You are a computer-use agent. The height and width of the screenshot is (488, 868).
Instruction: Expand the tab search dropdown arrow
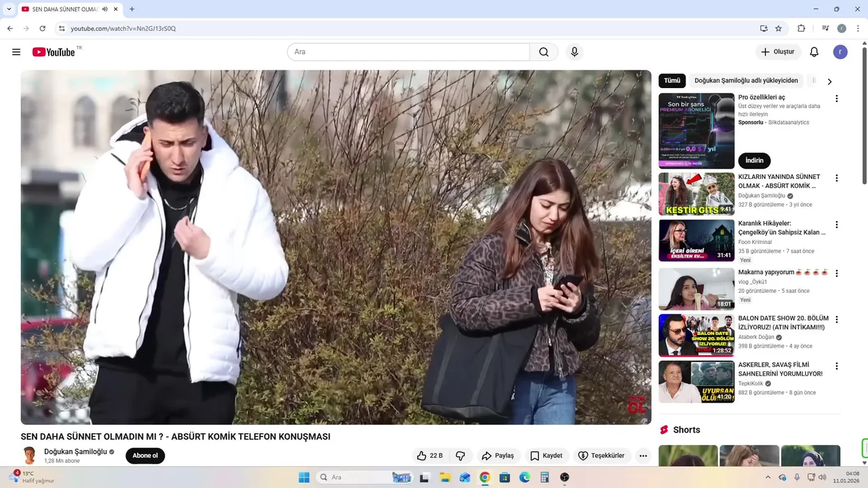click(x=9, y=9)
